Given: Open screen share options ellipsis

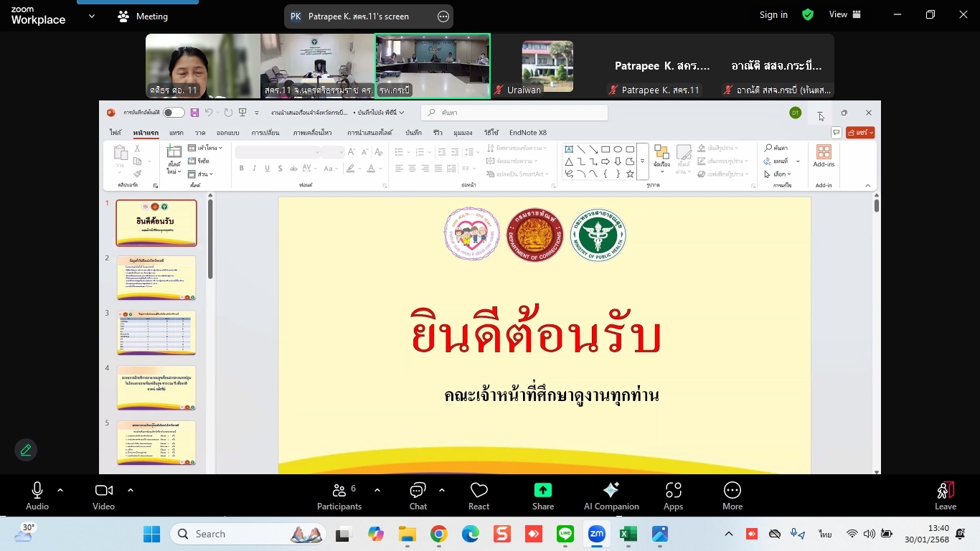Looking at the screenshot, I should point(443,16).
